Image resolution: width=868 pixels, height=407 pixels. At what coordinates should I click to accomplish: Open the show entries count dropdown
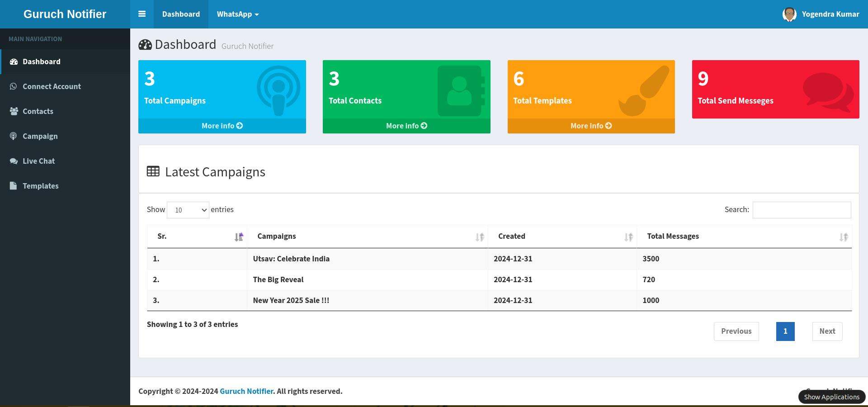coord(188,210)
